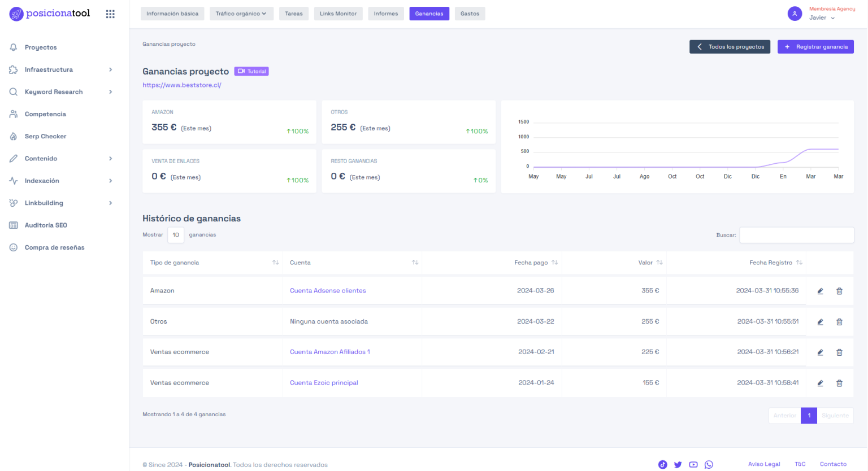Switch to the Informes tab
Screen dimensions: 868x471
386,14
